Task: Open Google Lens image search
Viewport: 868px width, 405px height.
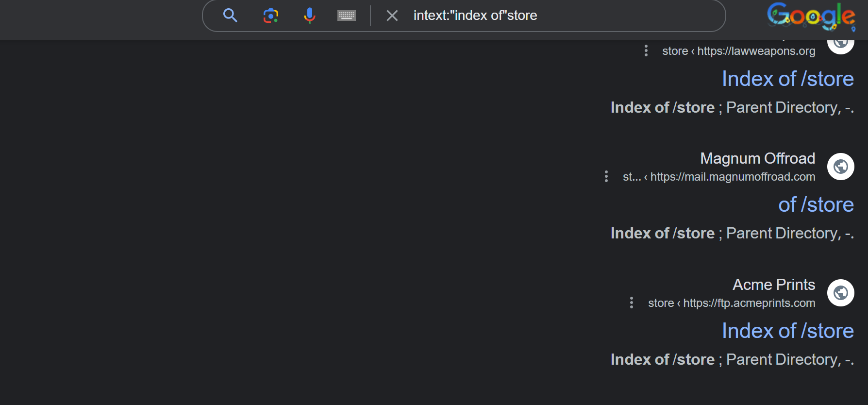Action: [x=271, y=16]
